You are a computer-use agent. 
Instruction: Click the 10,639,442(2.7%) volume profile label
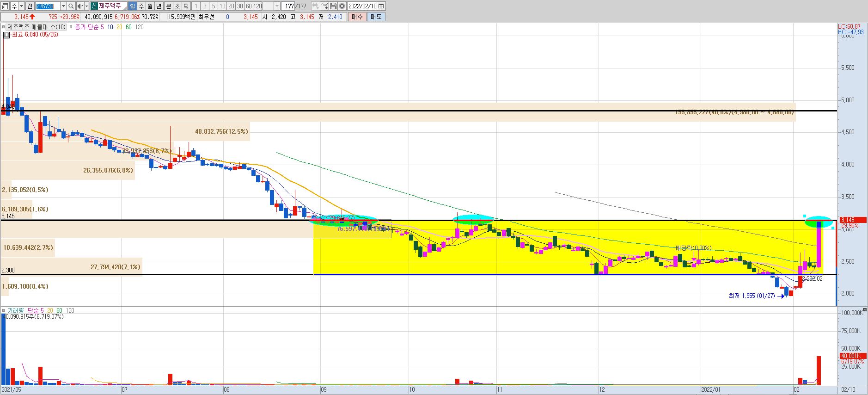click(28, 247)
